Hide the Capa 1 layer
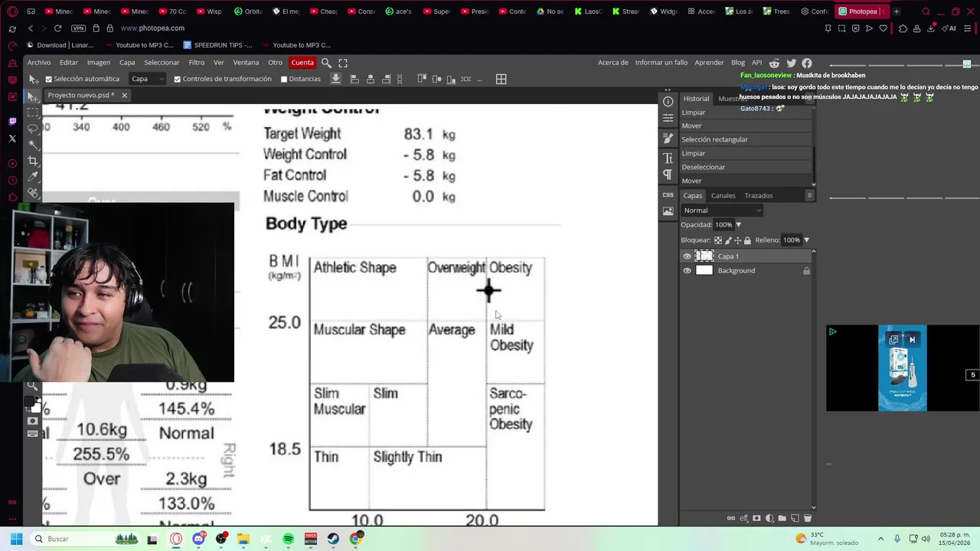 pos(687,256)
